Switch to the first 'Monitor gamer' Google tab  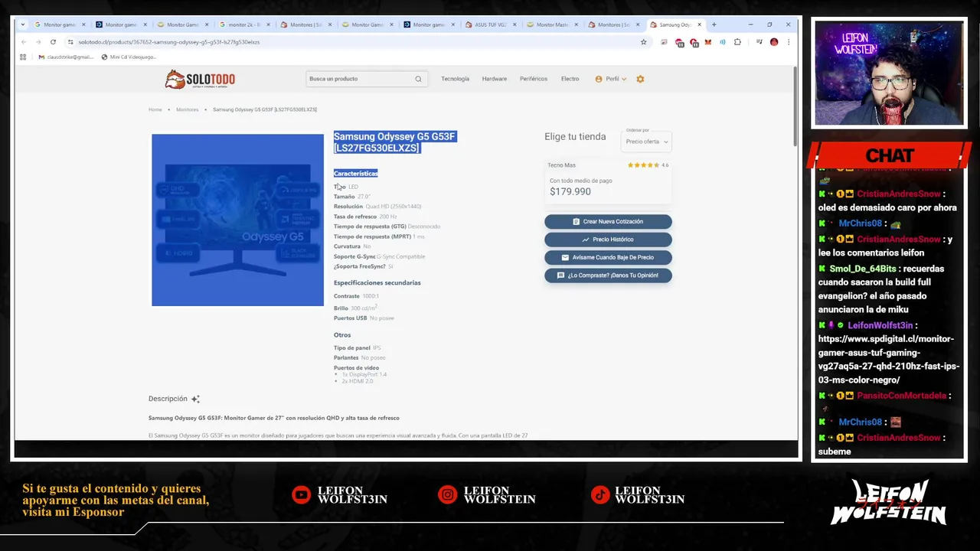(x=60, y=24)
